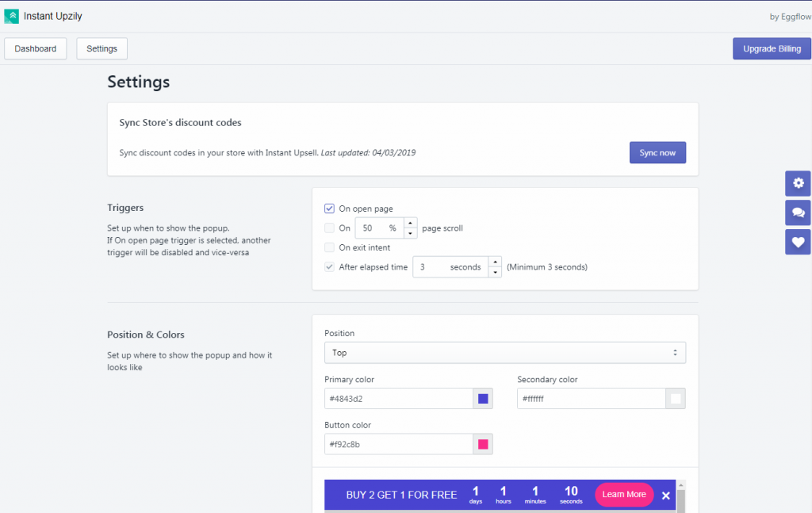Click the Settings page title
The width and height of the screenshot is (812, 513).
click(138, 82)
